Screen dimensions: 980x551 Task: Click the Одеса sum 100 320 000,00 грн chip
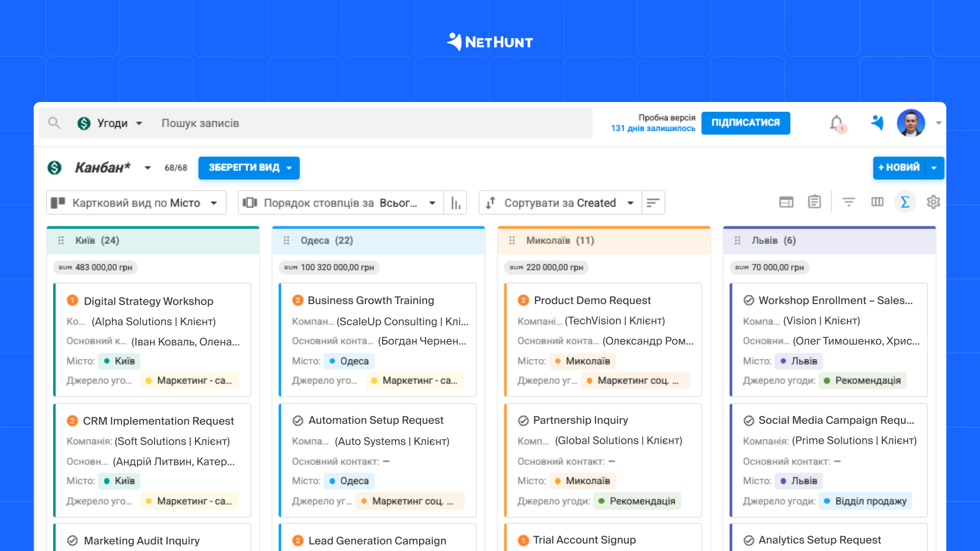329,267
